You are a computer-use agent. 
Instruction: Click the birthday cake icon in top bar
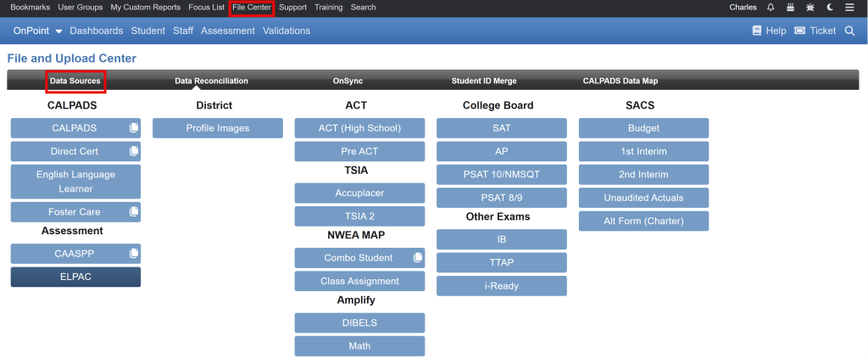click(790, 7)
